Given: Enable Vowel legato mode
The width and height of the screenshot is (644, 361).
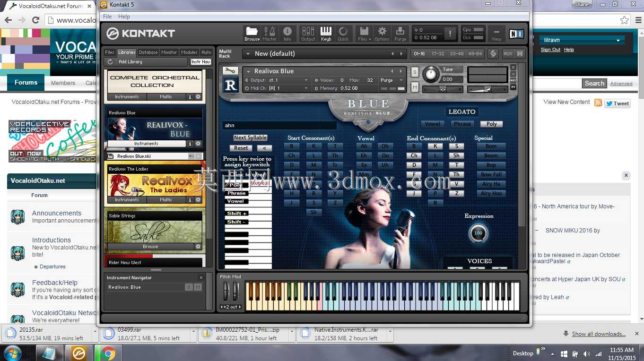Looking at the screenshot, I should (433, 124).
